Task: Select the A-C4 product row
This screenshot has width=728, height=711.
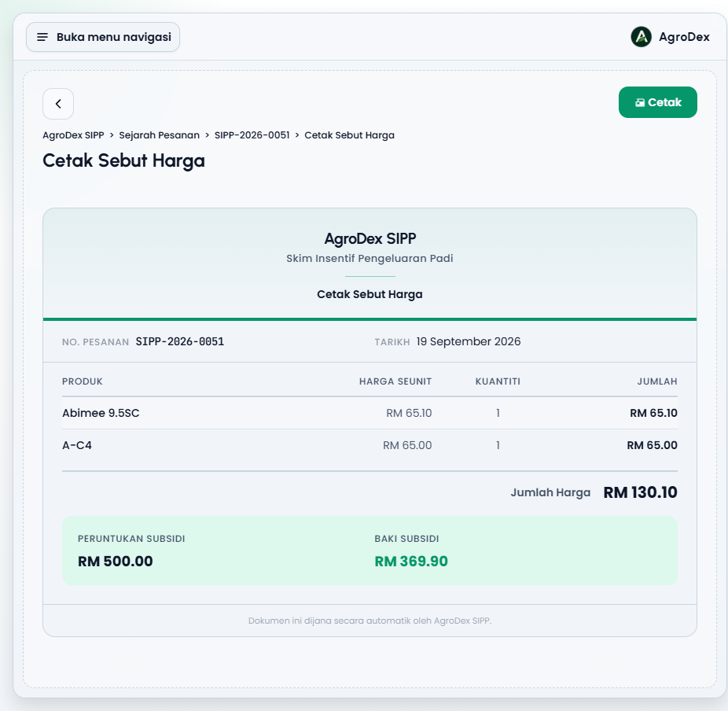Action: [370, 445]
